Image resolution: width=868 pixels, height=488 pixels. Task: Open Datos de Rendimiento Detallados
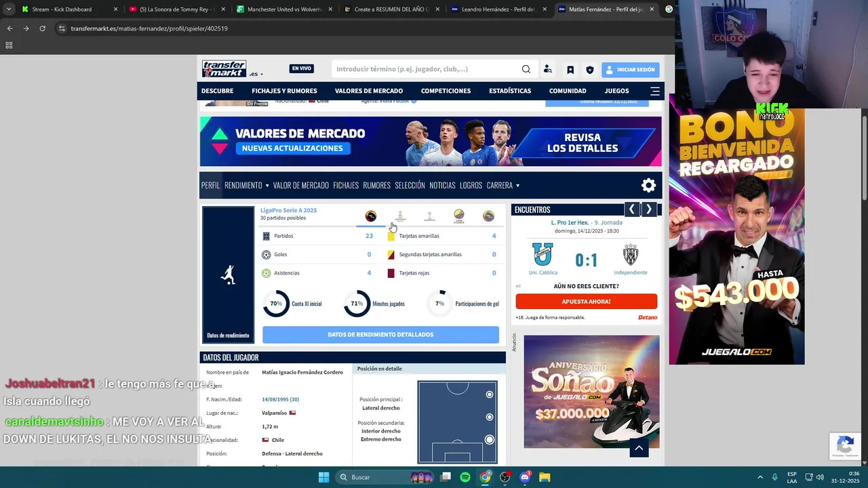point(380,334)
